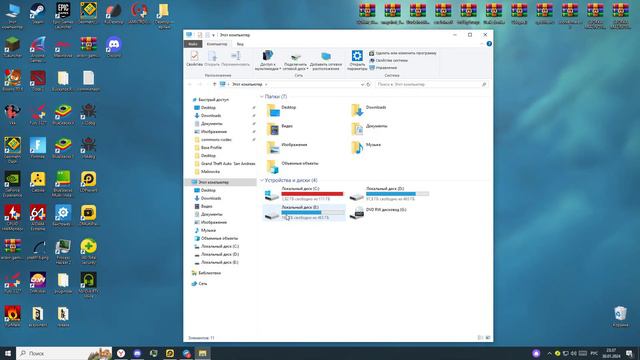
Task: Click the taskbar Поиск search box
Action: click(64, 353)
